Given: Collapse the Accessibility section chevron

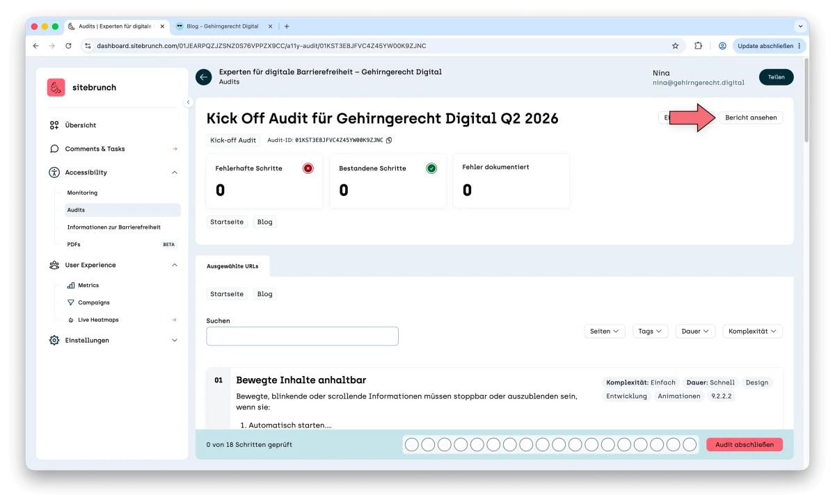Looking at the screenshot, I should tap(175, 172).
